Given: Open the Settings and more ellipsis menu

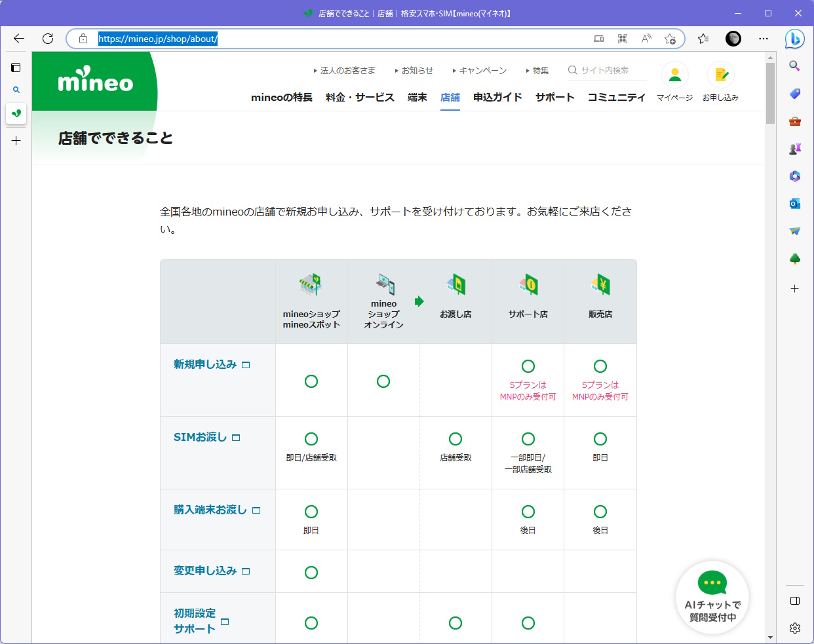Looking at the screenshot, I should [x=764, y=39].
